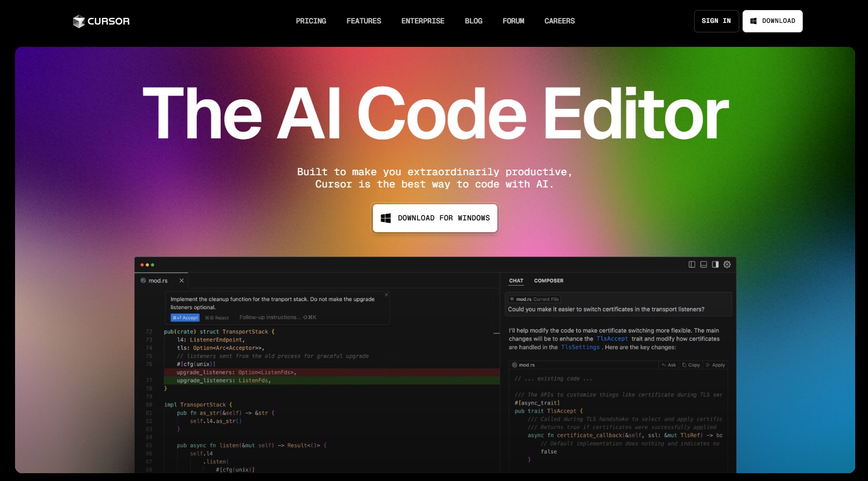Open the FEATURES page from the navigation

[363, 21]
